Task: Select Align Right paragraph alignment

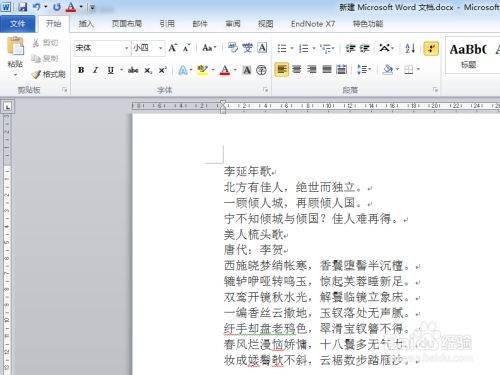Action: click(312, 69)
